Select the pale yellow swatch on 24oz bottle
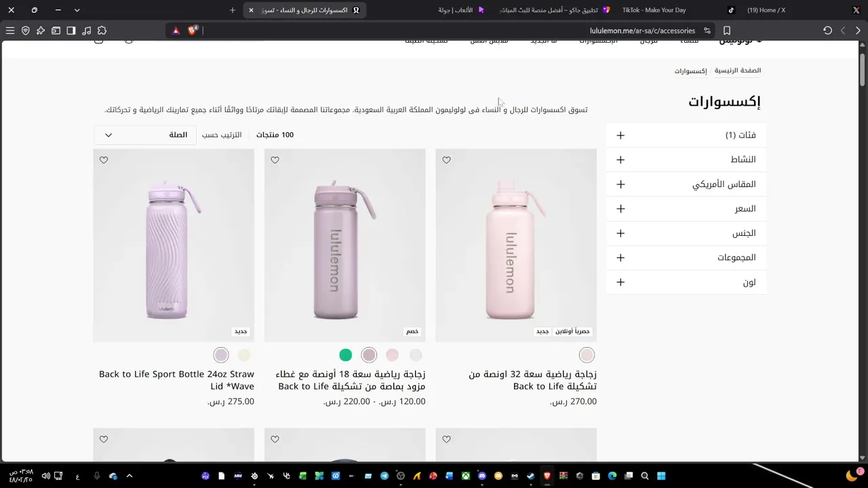The height and width of the screenshot is (488, 868). click(x=244, y=355)
